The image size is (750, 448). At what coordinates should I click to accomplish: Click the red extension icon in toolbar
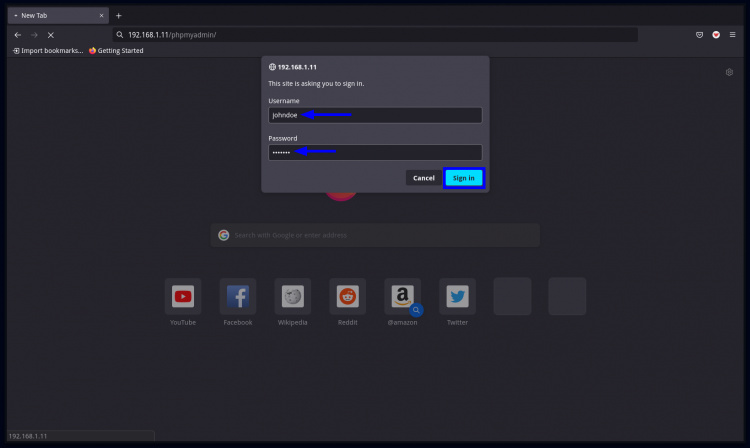(x=716, y=35)
